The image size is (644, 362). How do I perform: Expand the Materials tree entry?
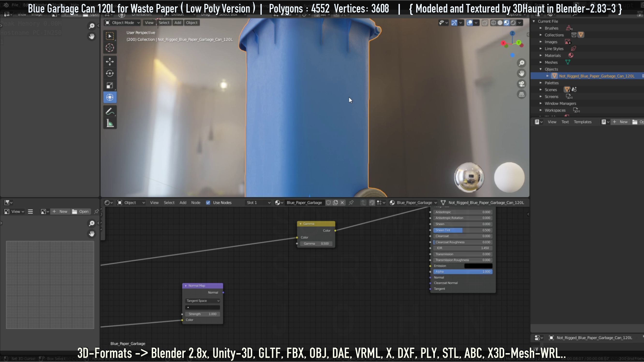pos(541,56)
